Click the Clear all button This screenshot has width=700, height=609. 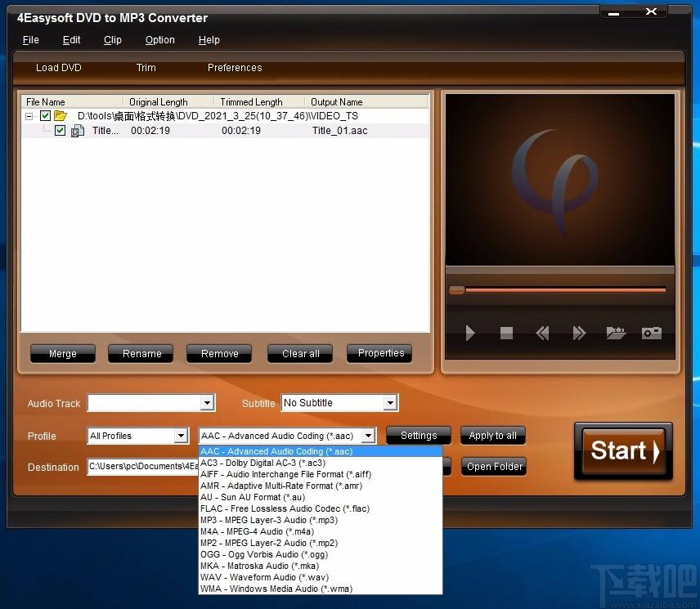tap(300, 353)
